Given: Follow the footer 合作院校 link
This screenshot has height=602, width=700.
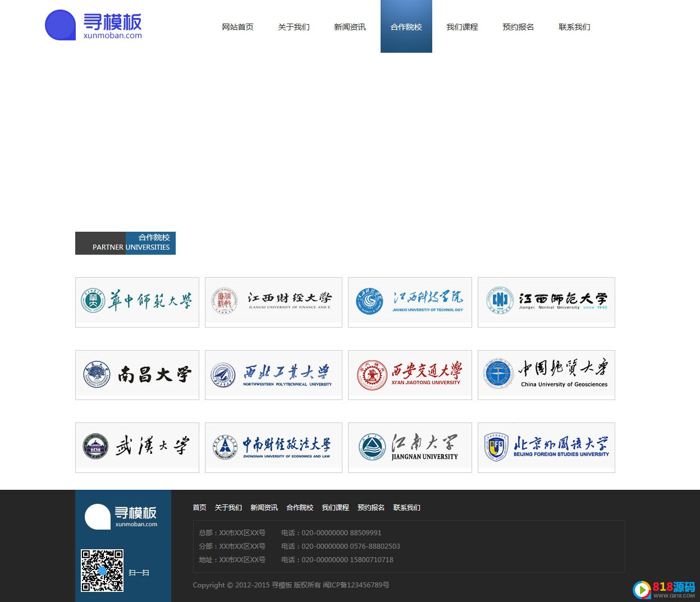Looking at the screenshot, I should pos(300,508).
